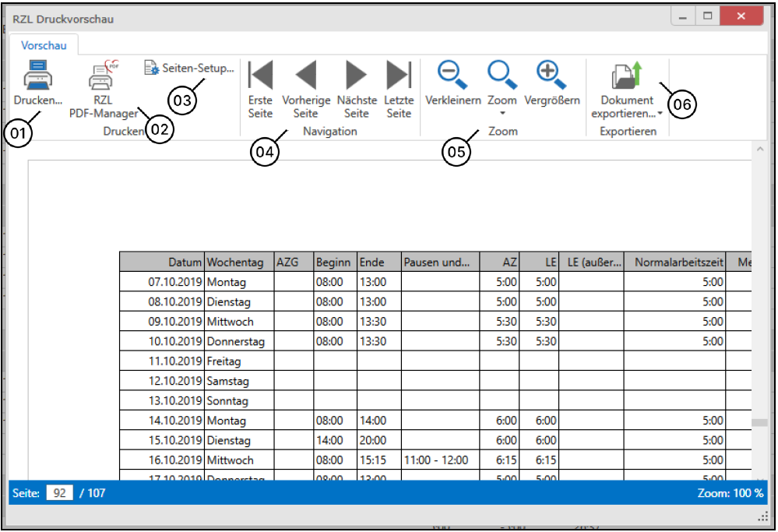Expand the Zoom dropdown arrow
The image size is (778, 532).
tap(502, 114)
